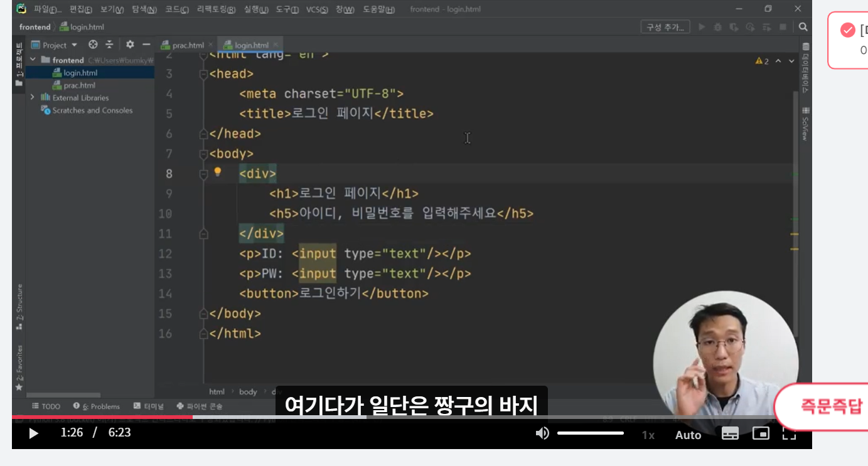868x466 pixels.
Task: Open the 파이썬 콘솔 tool window
Action: (201, 406)
